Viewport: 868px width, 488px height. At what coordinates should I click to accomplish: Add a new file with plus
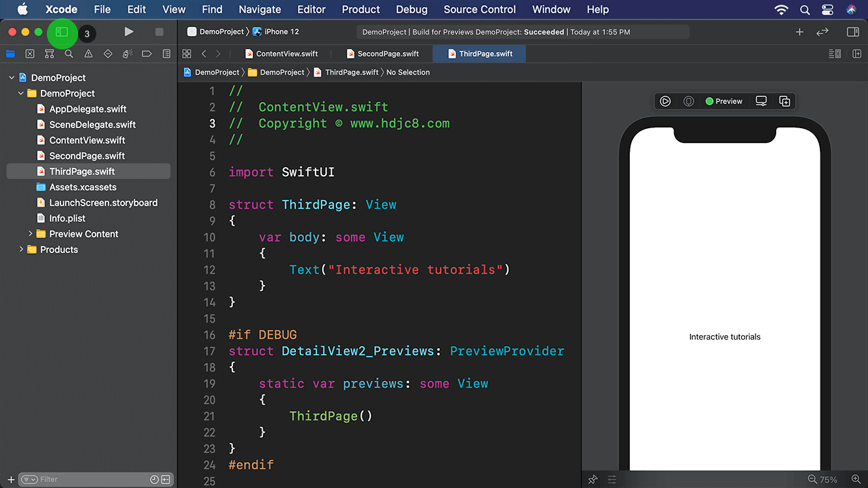(x=11, y=480)
